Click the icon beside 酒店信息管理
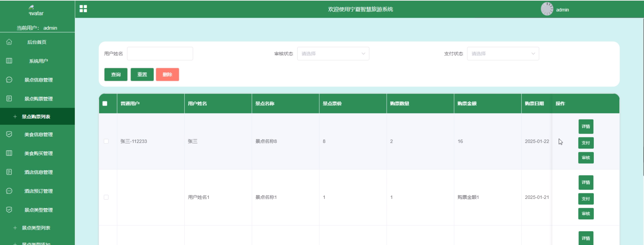The width and height of the screenshot is (644, 245). 9,172
